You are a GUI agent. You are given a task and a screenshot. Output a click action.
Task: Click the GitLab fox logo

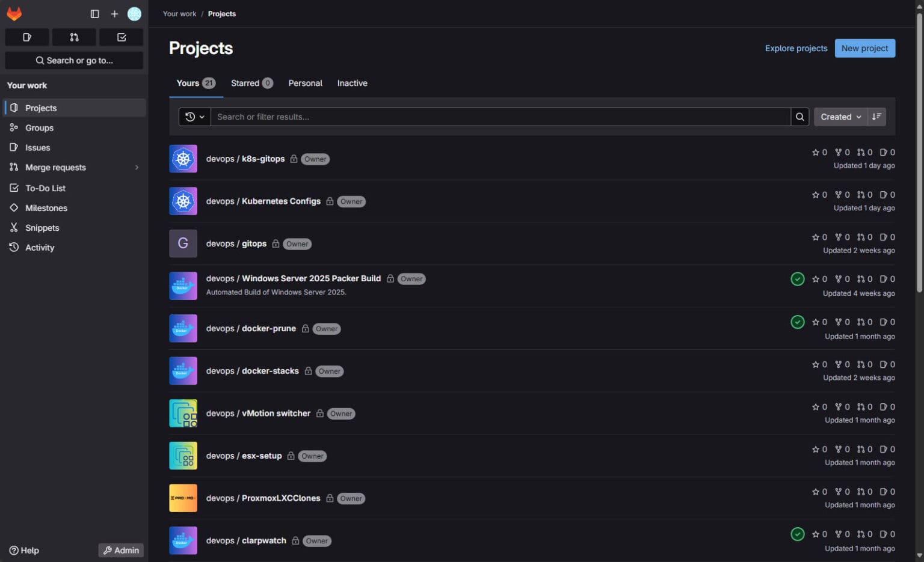click(x=14, y=13)
